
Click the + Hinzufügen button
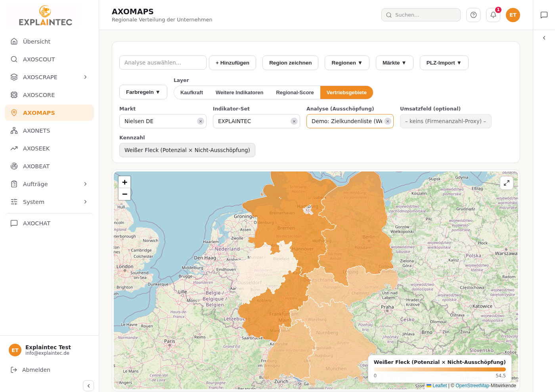coord(232,63)
